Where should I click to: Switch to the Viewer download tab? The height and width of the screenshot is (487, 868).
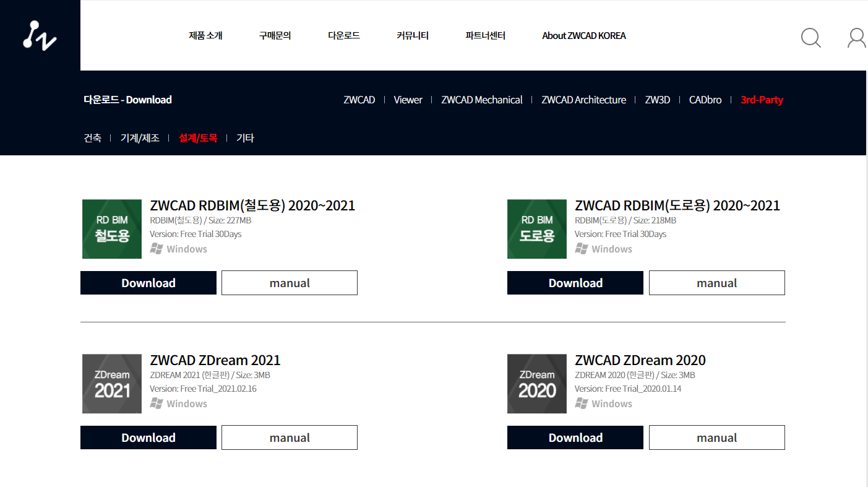tap(408, 100)
